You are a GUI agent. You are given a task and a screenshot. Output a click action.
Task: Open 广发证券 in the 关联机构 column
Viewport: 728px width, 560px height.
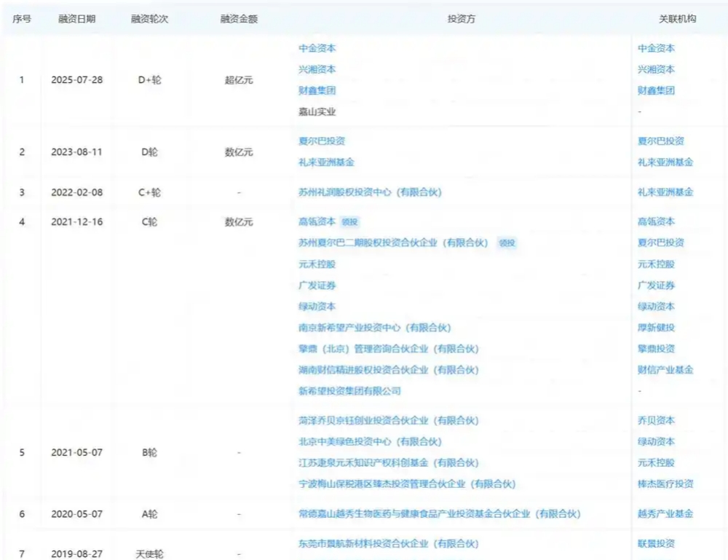point(656,285)
